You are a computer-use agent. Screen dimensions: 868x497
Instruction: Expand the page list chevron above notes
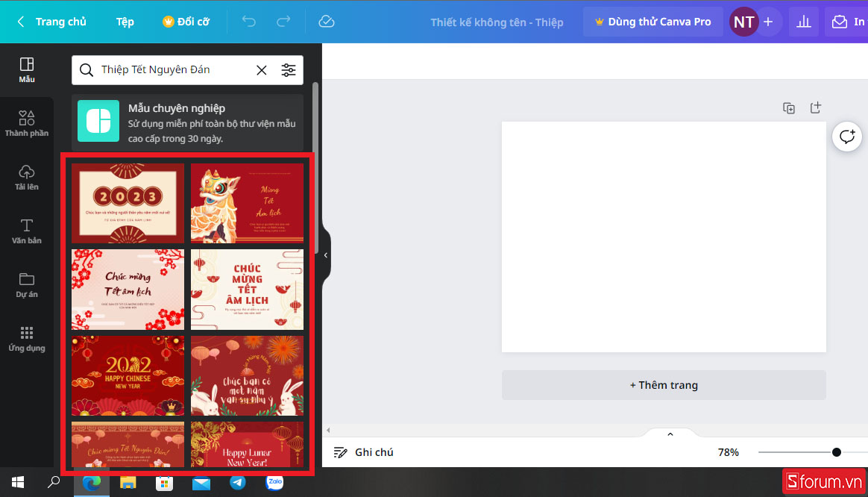670,434
